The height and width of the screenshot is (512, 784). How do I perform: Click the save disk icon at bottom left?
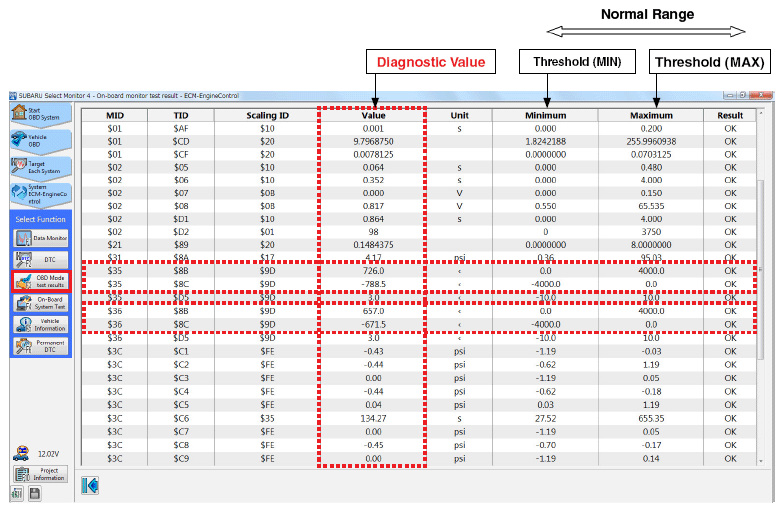pyautogui.click(x=34, y=493)
